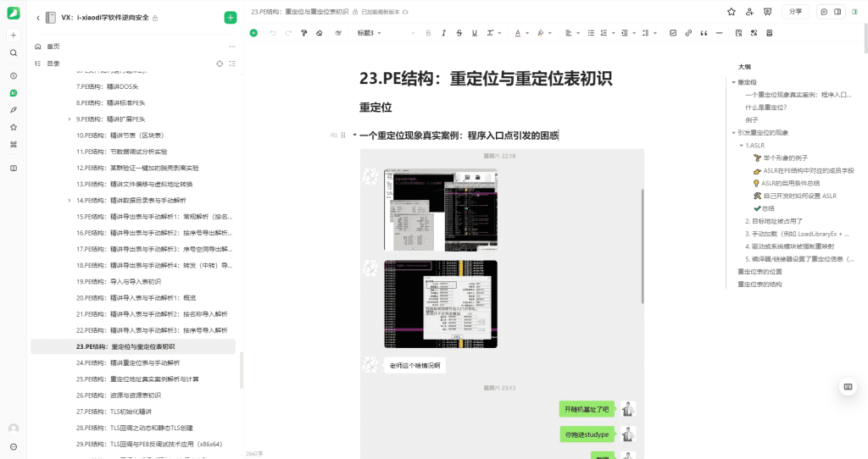Viewport: 868px width, 459px height.
Task: Click the 分享 share button
Action: 795,12
